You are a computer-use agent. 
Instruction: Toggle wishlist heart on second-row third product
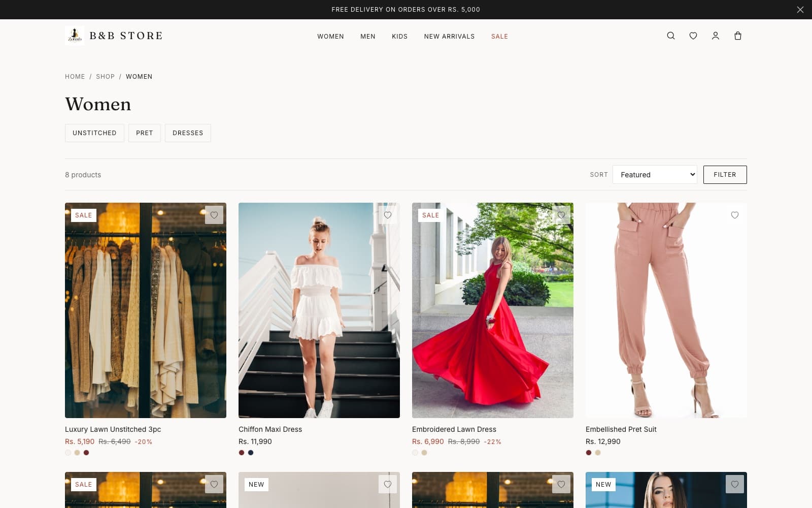(561, 484)
